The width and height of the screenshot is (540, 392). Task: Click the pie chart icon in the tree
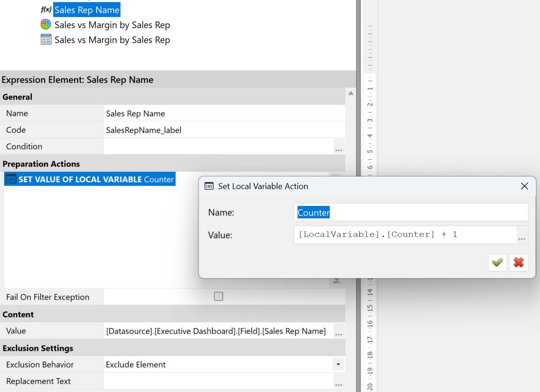(x=46, y=25)
